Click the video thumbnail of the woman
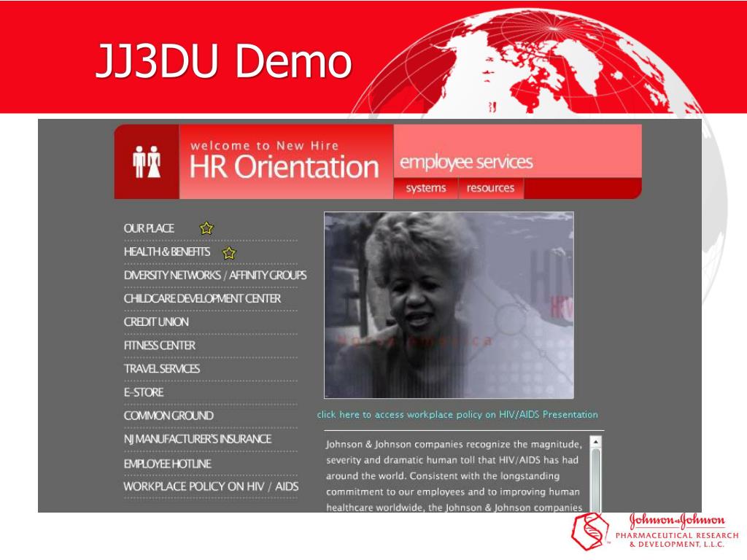The image size is (747, 560). 449,305
